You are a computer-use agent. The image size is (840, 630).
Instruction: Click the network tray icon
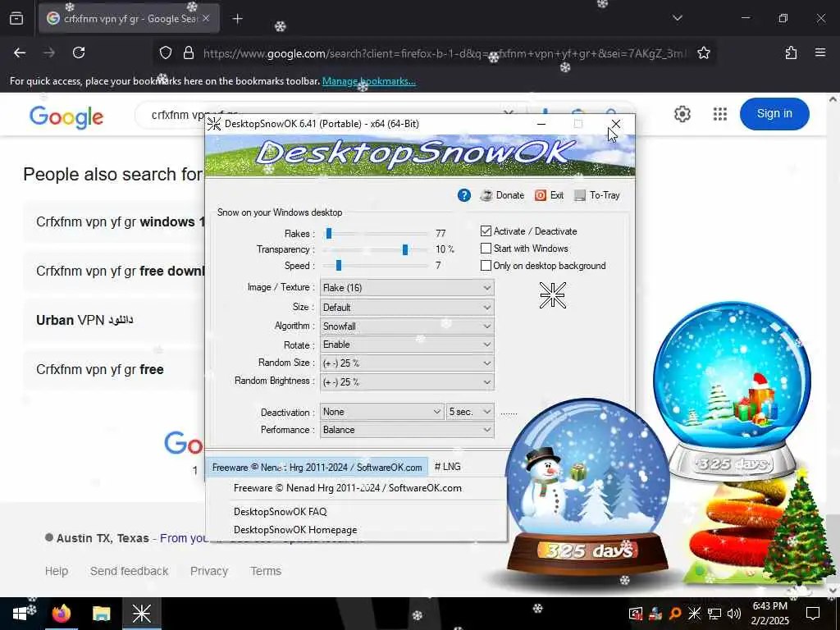[714, 614]
